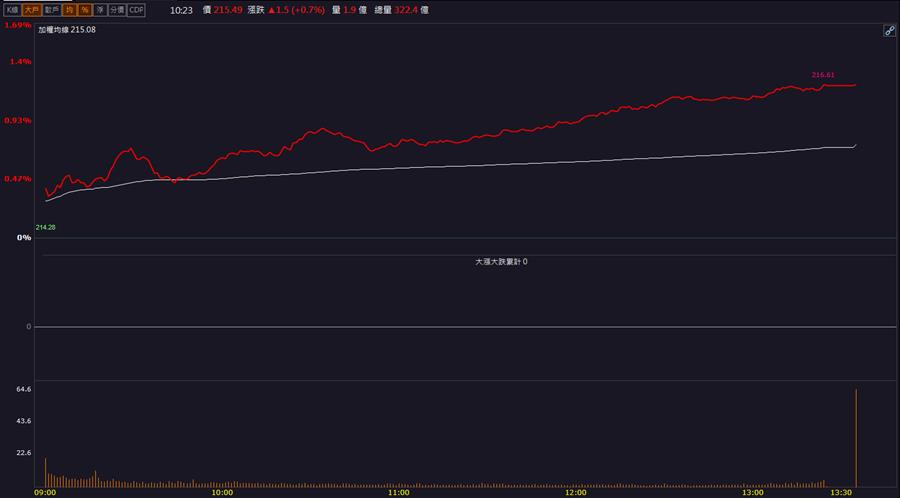Click the 10:00 time axis marker
Screen dimensions: 900x498
(222, 492)
